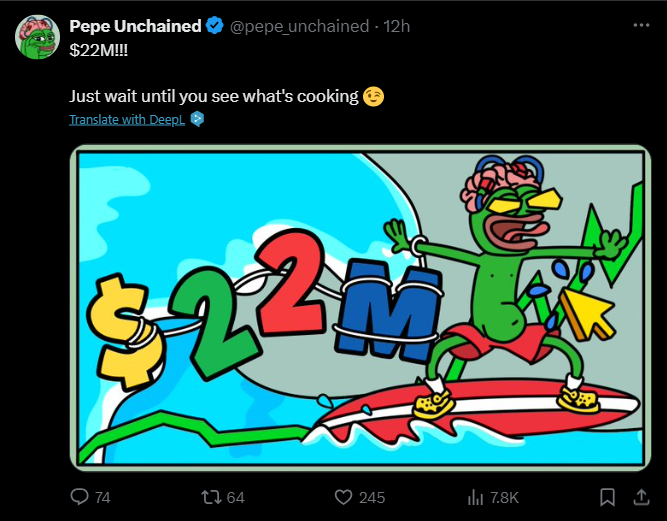Image resolution: width=667 pixels, height=521 pixels.
Task: Click the @pepe_unchained handle
Action: tap(299, 26)
